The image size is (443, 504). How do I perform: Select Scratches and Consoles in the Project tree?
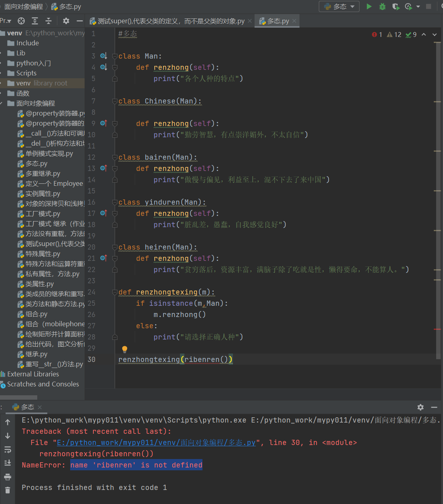click(x=42, y=384)
